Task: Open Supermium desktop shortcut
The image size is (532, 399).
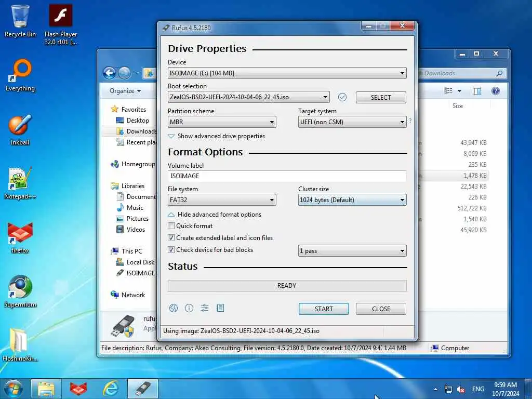Action: (20, 291)
